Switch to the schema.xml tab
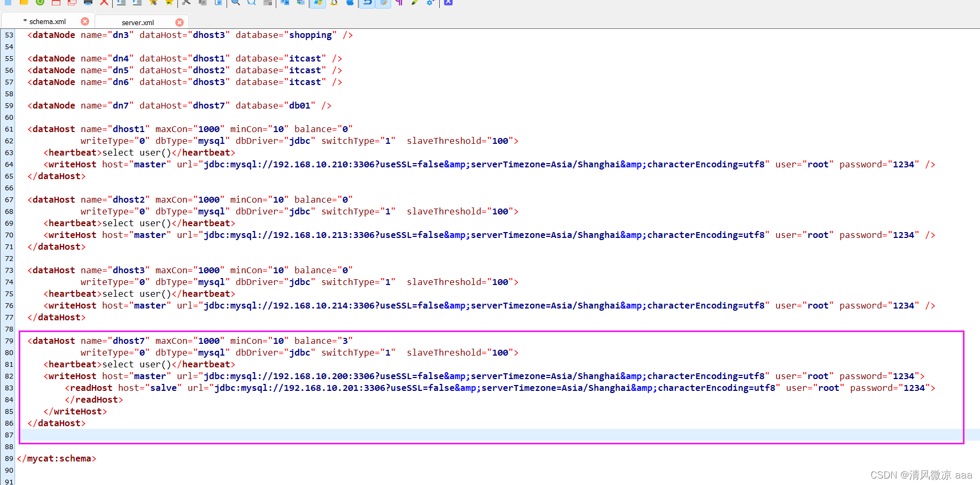980x485 pixels. (48, 21)
